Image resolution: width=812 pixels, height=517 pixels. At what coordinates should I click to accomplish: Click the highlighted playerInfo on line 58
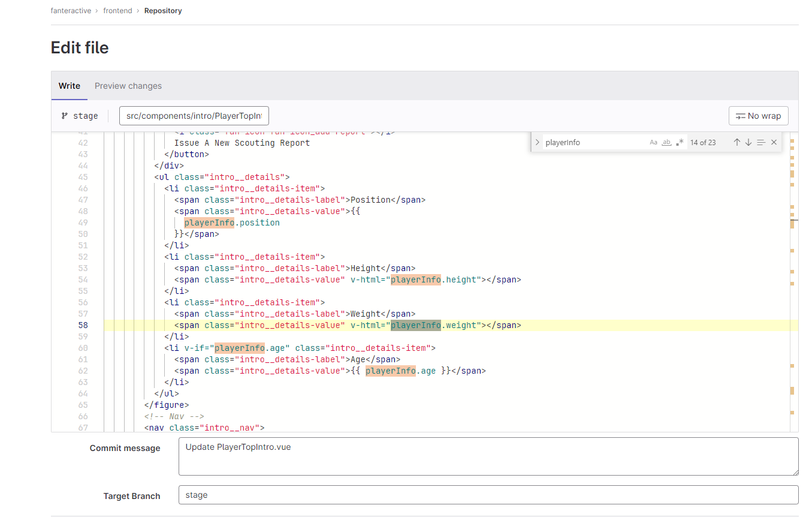point(416,325)
